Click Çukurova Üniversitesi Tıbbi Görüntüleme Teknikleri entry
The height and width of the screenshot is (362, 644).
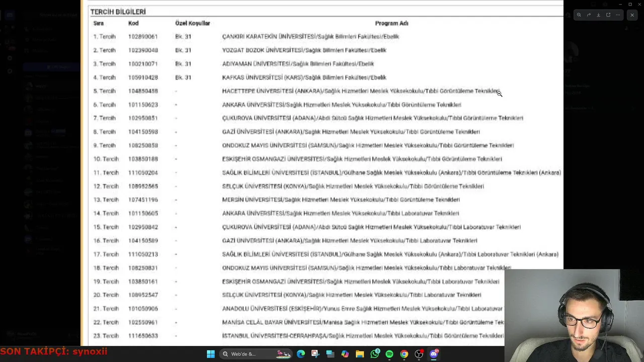(x=373, y=118)
